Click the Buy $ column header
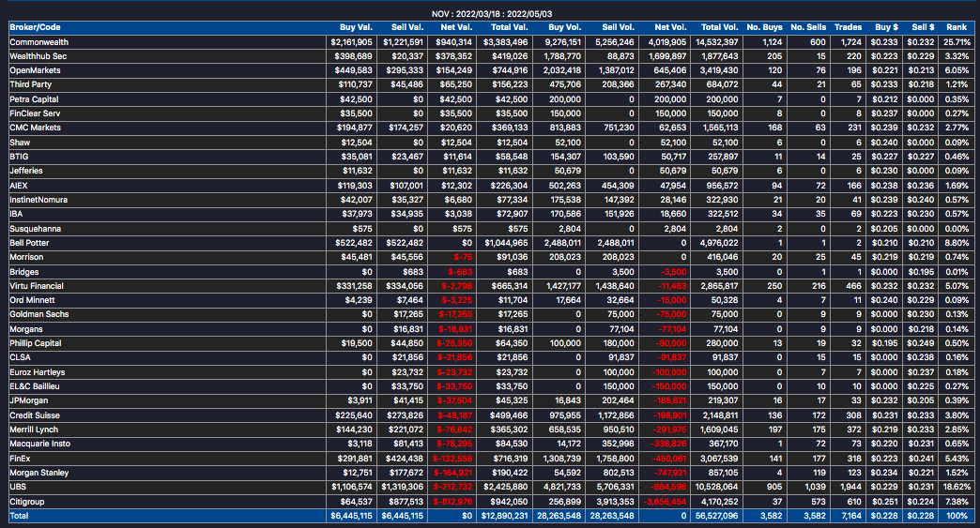This screenshot has height=528, width=980. [886, 27]
